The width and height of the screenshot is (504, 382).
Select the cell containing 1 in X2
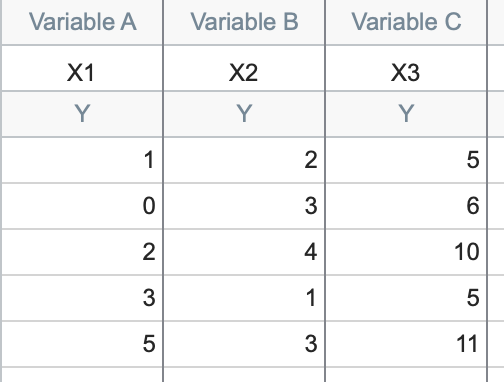(x=244, y=298)
